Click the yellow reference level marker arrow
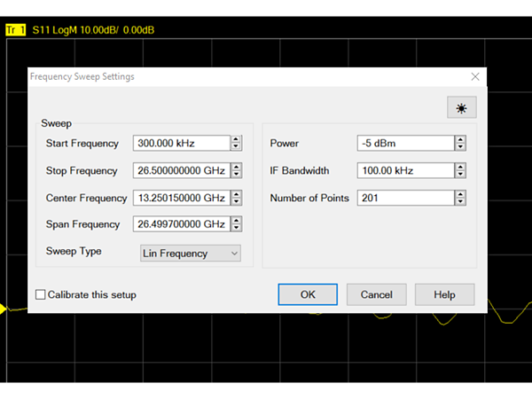This screenshot has width=532, height=399. tap(4, 309)
